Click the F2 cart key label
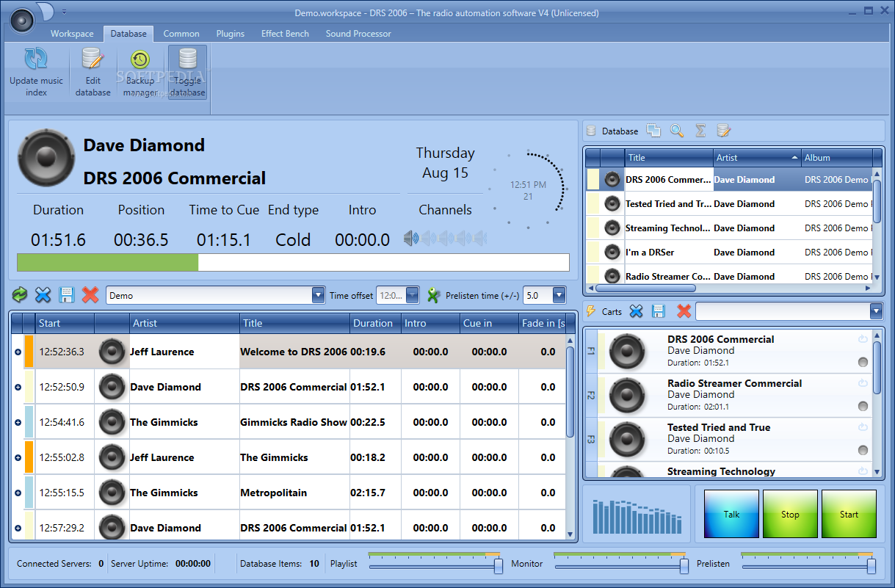This screenshot has height=588, width=895. point(590,395)
